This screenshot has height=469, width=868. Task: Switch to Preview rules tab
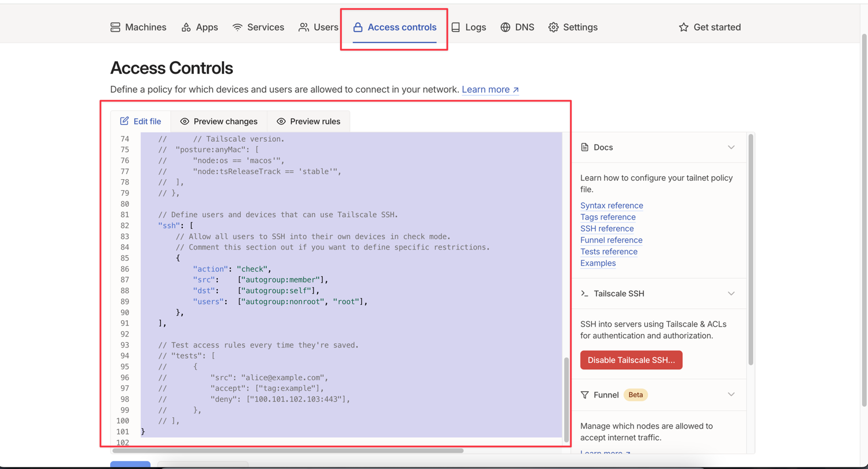[x=309, y=121]
